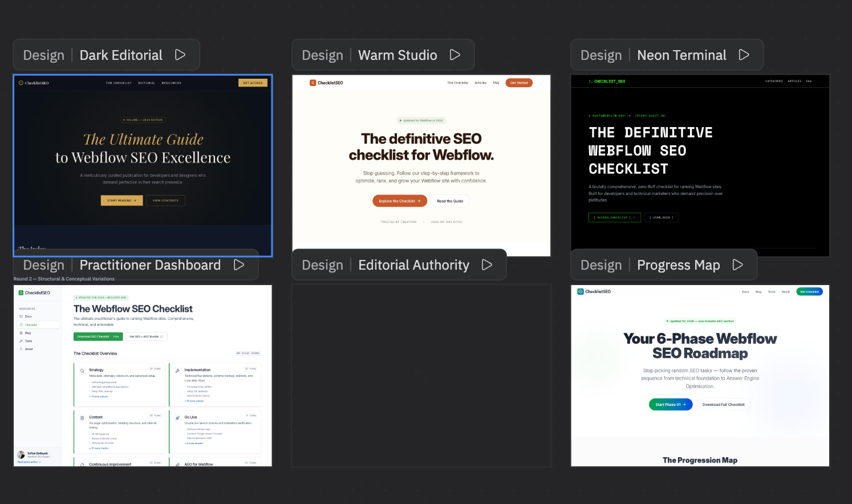This screenshot has height=504, width=852.
Task: Play the Progress Map design preview
Action: tap(738, 265)
